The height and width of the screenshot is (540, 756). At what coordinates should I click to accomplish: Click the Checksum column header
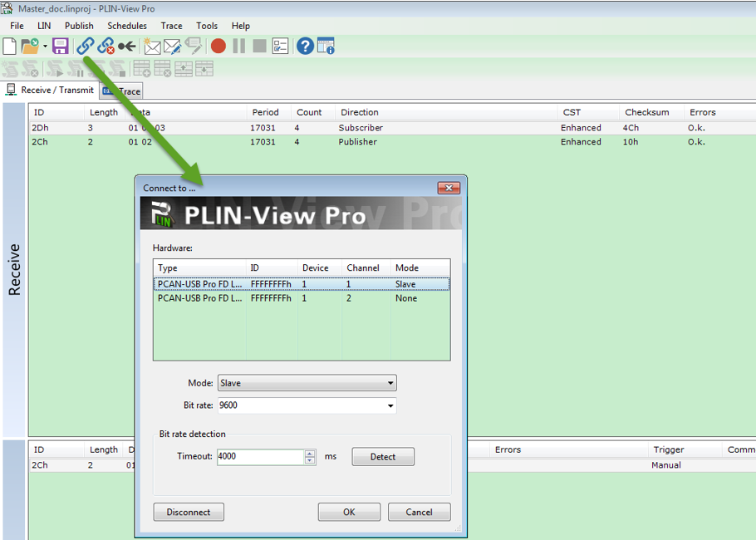coord(651,112)
